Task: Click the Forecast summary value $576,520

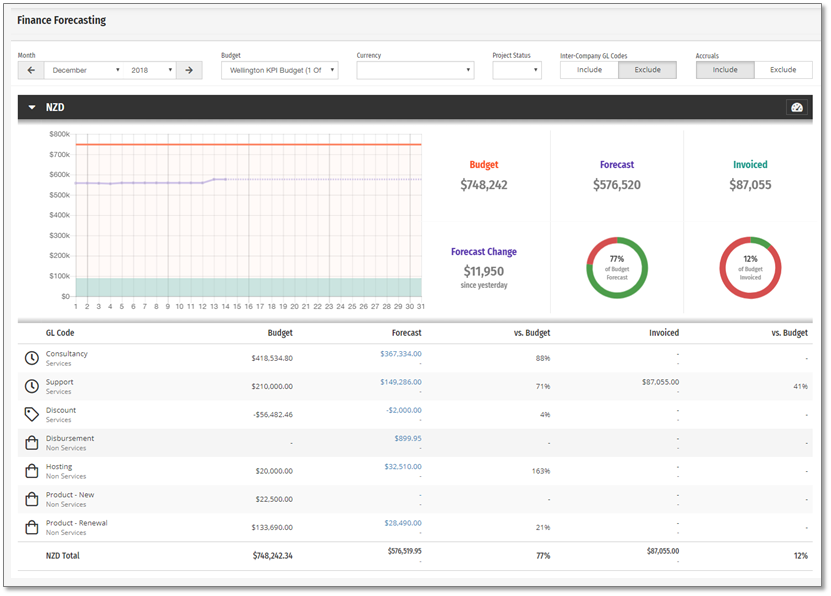Action: click(617, 185)
